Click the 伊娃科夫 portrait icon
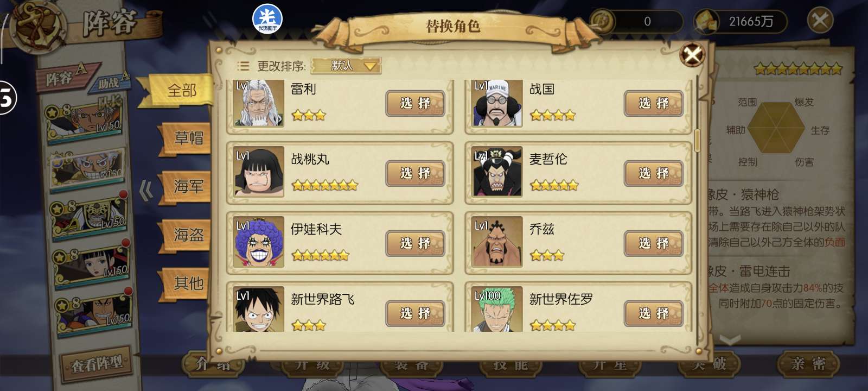Image resolution: width=868 pixels, height=391 pixels. click(x=258, y=242)
